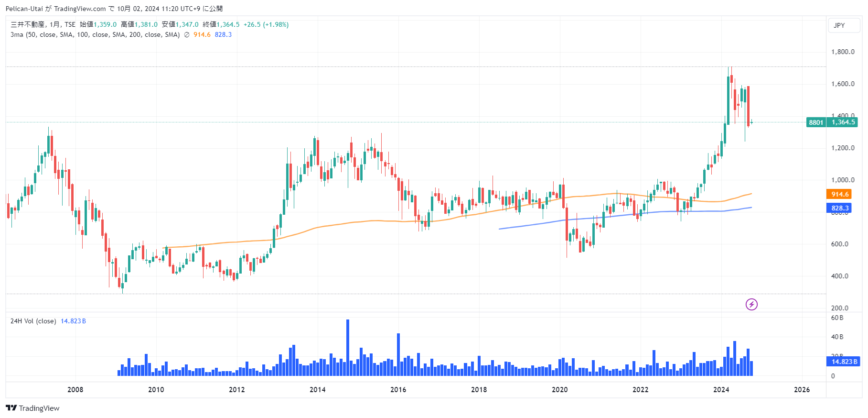Image resolution: width=868 pixels, height=418 pixels.
Task: Click the blue 828.3 moving average label
Action: pyautogui.click(x=840, y=208)
